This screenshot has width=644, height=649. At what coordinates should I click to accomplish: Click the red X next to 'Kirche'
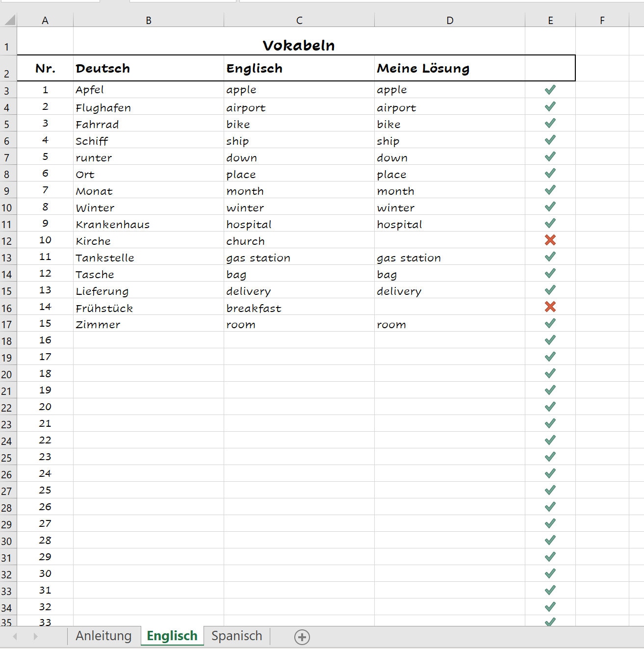pos(550,240)
